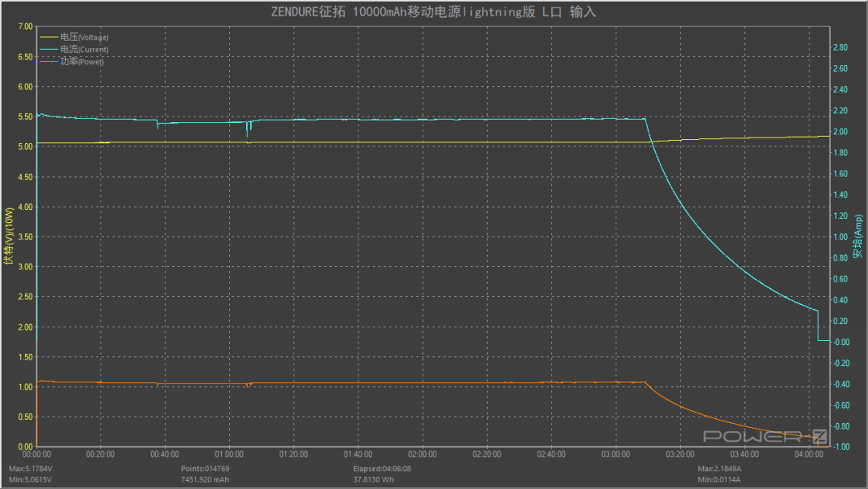Click the 02:00:00 time axis label
The width and height of the screenshot is (868, 489).
pyautogui.click(x=423, y=454)
